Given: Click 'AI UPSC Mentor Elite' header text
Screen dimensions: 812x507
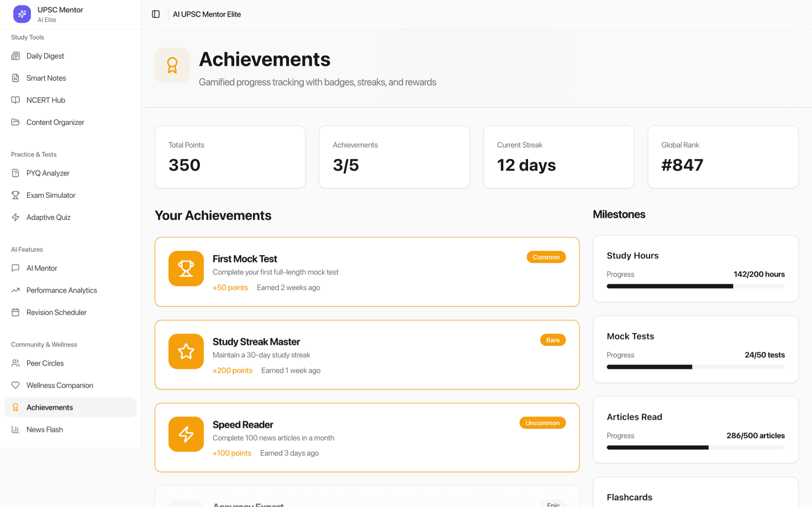Looking at the screenshot, I should [207, 14].
